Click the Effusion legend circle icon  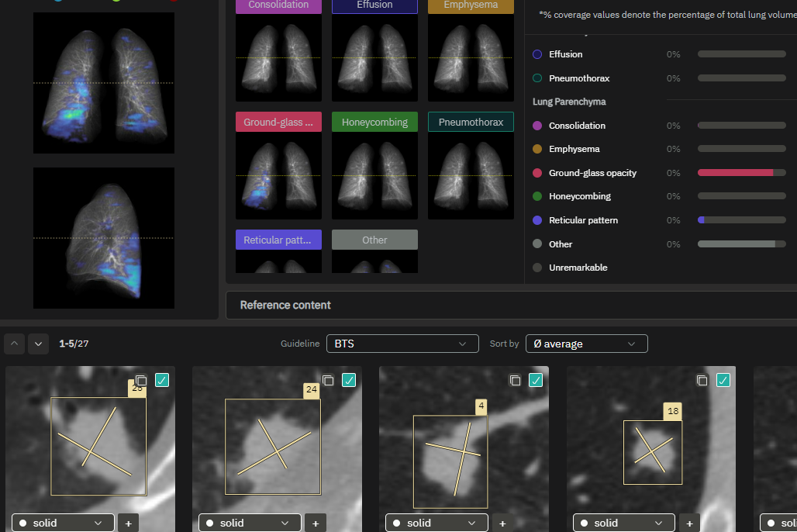537,54
